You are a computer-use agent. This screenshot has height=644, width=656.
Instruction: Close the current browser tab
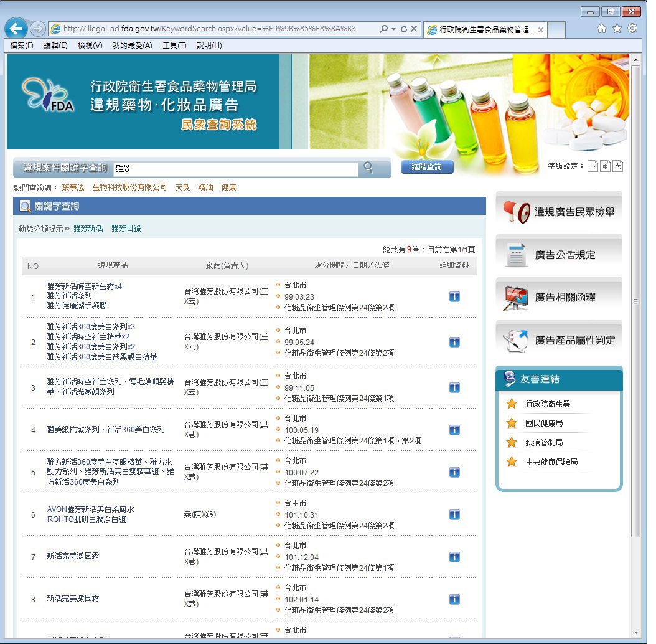tap(540, 30)
